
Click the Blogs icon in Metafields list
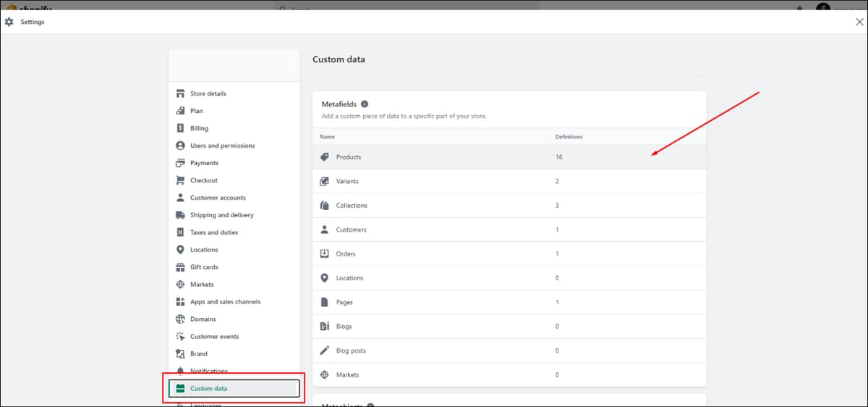tap(325, 327)
